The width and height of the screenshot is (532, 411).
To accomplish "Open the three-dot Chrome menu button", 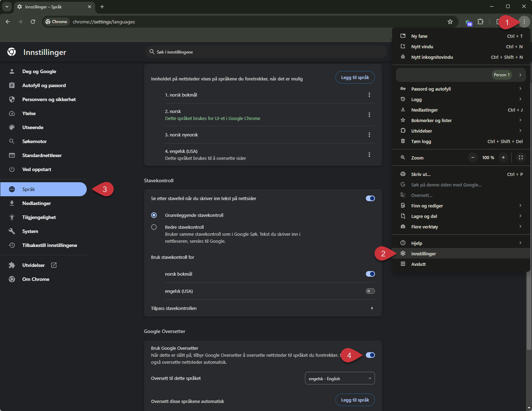I will pos(524,22).
